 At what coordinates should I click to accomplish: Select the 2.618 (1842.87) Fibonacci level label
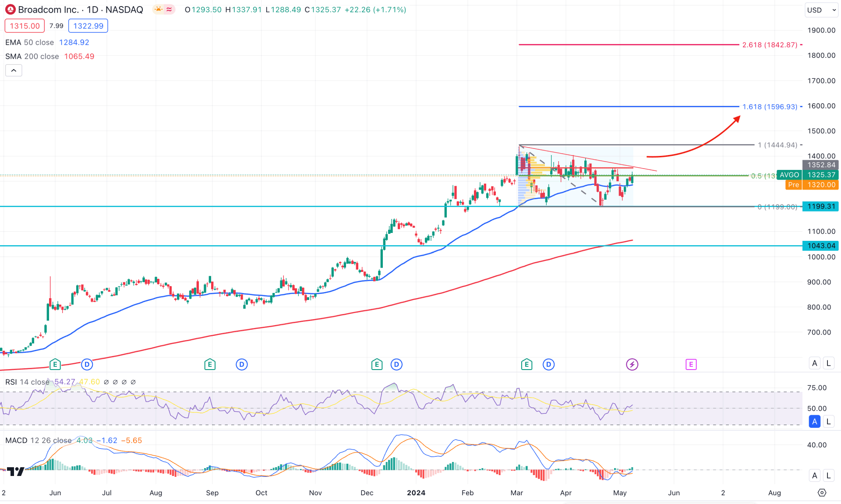pyautogui.click(x=770, y=45)
